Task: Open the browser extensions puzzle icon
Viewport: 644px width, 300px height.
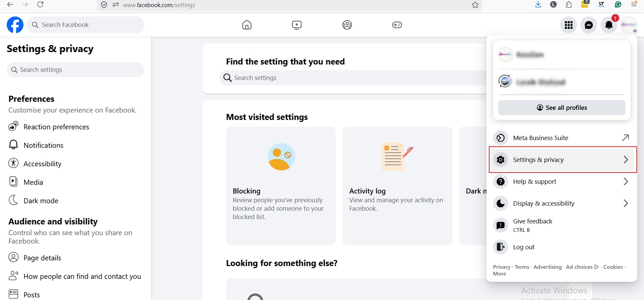Action: [569, 4]
